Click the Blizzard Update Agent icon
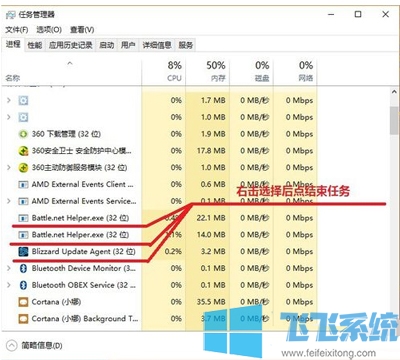The width and height of the screenshot is (400, 360). pos(23,251)
